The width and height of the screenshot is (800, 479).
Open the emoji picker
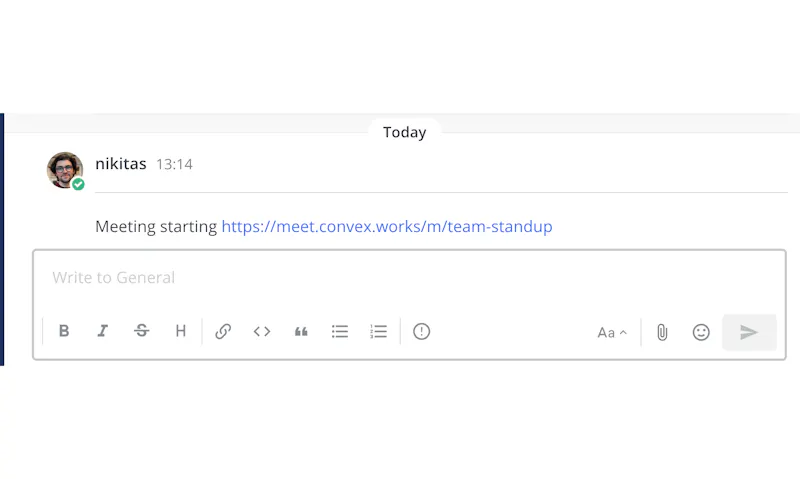(x=701, y=333)
